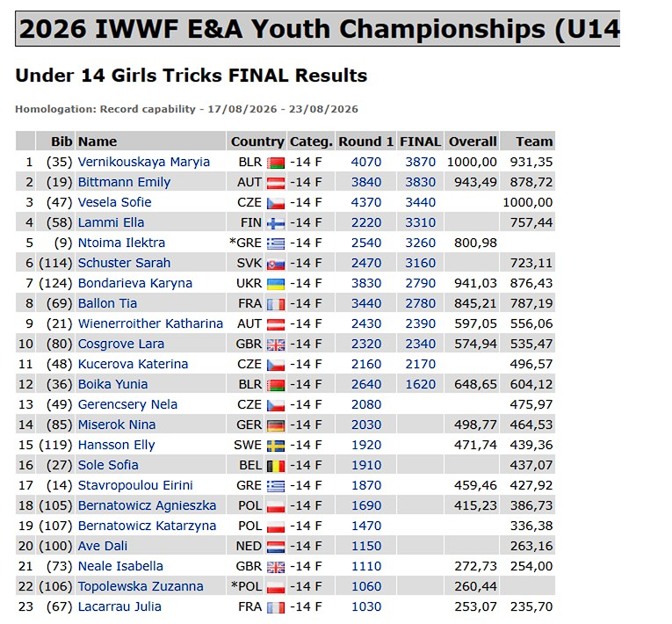
Task: Click the UK flag in Cosgrove Lara row
Action: tap(276, 345)
